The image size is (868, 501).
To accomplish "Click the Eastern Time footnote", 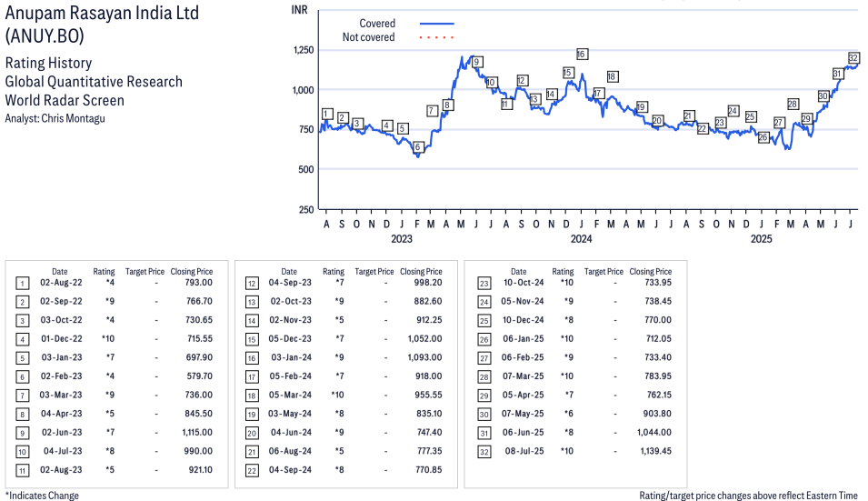I will (x=748, y=496).
